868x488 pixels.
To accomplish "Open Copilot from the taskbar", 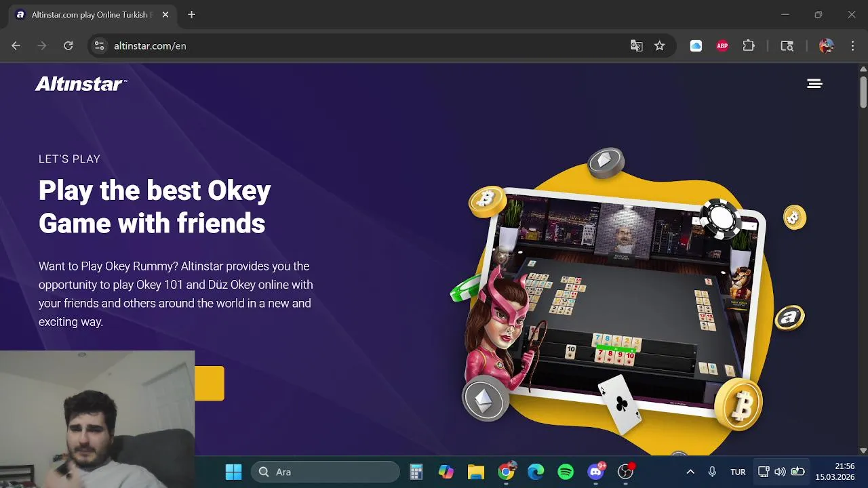I will coord(446,472).
